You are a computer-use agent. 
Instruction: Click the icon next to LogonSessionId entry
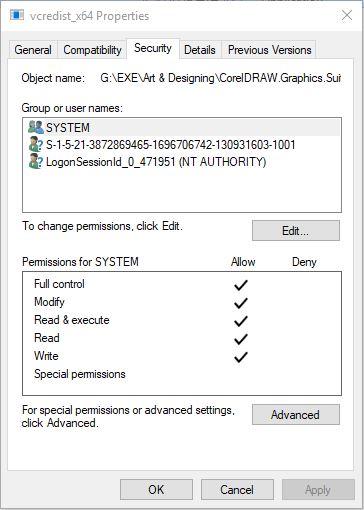[36, 162]
